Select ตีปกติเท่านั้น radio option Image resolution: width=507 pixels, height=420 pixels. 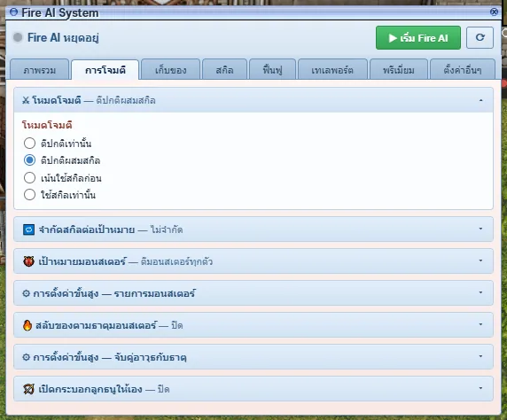[x=30, y=143]
